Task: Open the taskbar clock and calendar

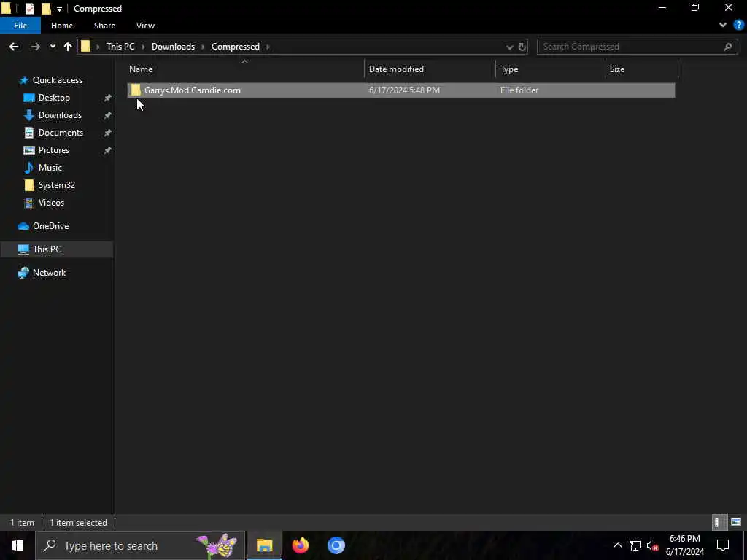Action: (x=684, y=545)
